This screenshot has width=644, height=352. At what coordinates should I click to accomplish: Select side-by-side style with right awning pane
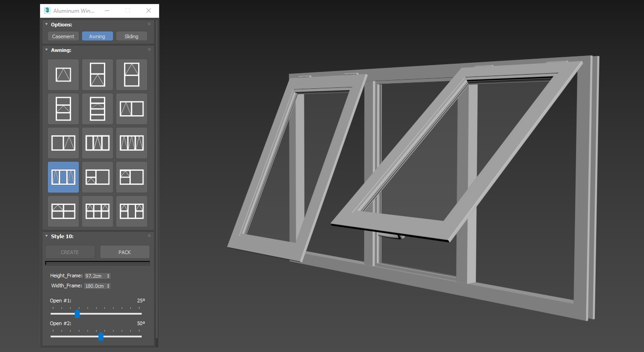[63, 143]
